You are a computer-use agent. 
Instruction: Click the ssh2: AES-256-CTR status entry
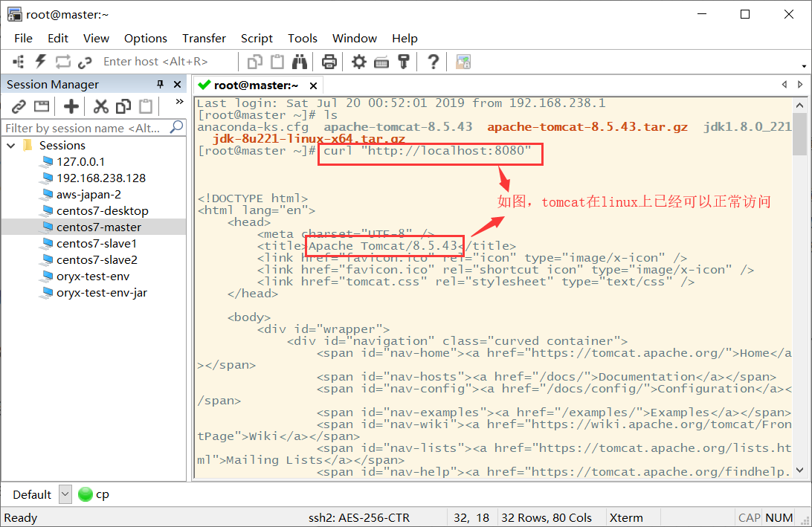tap(359, 517)
